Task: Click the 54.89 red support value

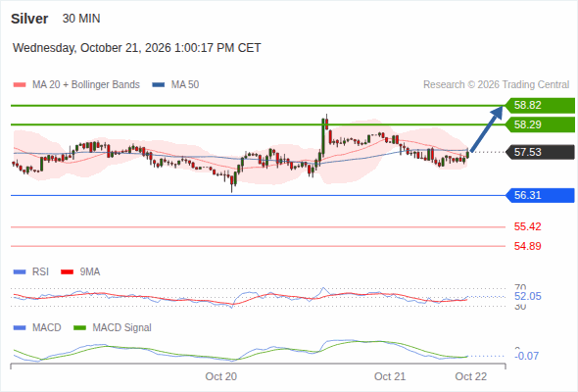Action: (x=527, y=246)
